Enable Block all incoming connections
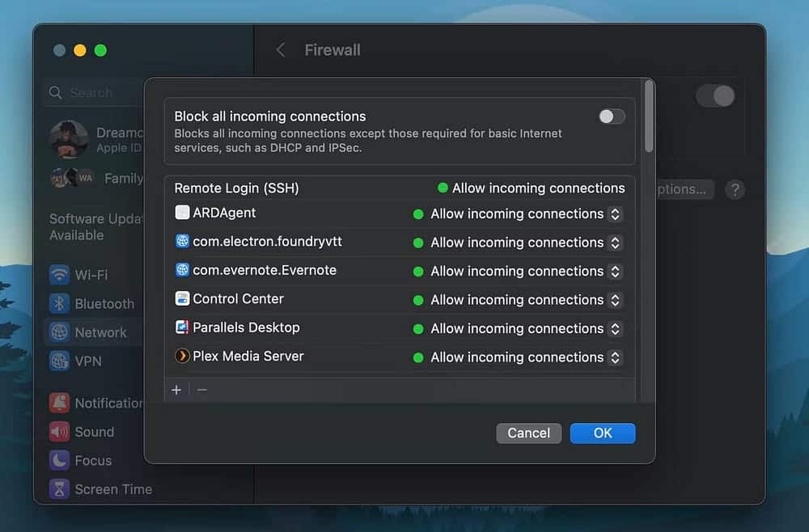This screenshot has height=532, width=809. pyautogui.click(x=612, y=116)
